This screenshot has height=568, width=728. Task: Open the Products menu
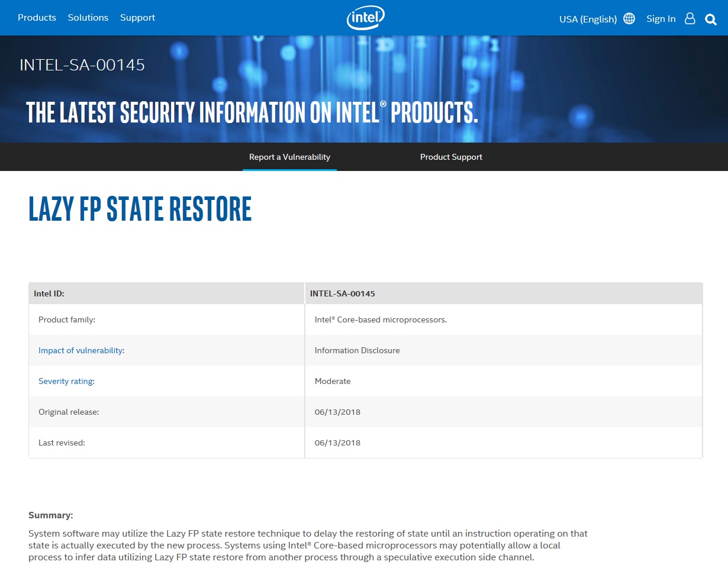(x=37, y=17)
